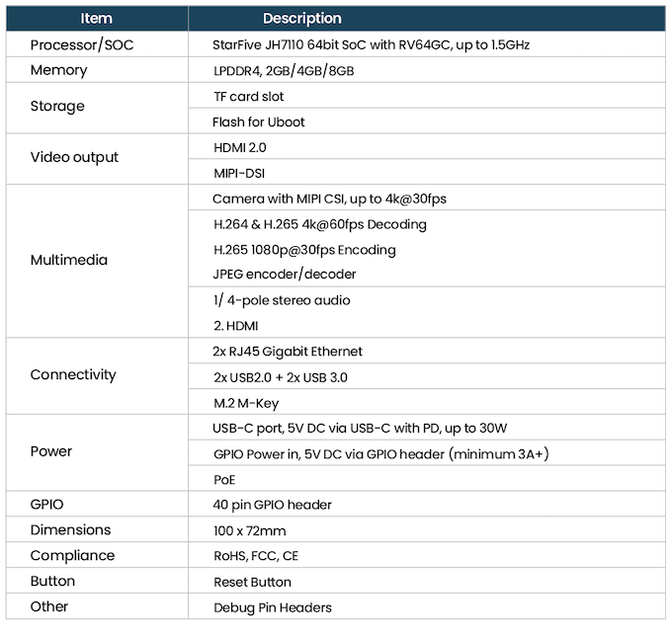The height and width of the screenshot is (641, 672).
Task: Select the 4-pole stereo audio cell
Action: (282, 300)
